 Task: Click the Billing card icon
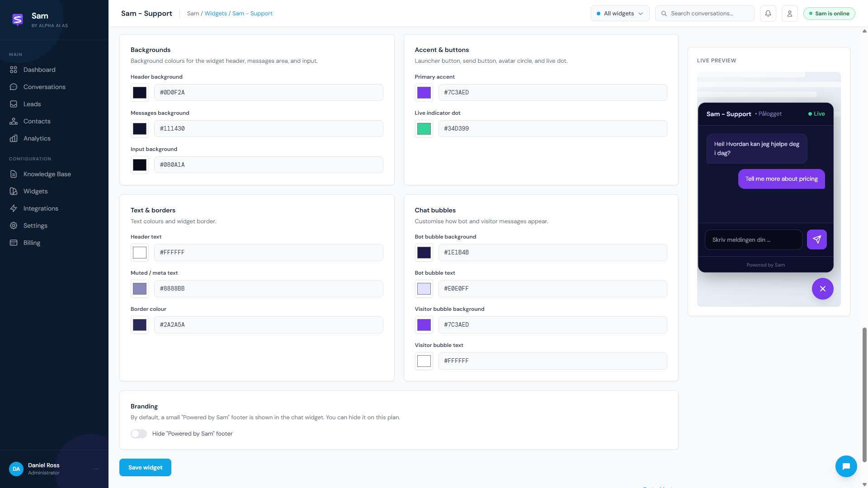pyautogui.click(x=14, y=243)
